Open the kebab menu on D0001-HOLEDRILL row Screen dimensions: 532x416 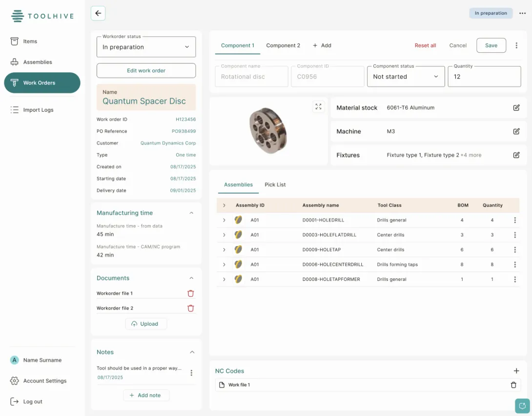(515, 220)
